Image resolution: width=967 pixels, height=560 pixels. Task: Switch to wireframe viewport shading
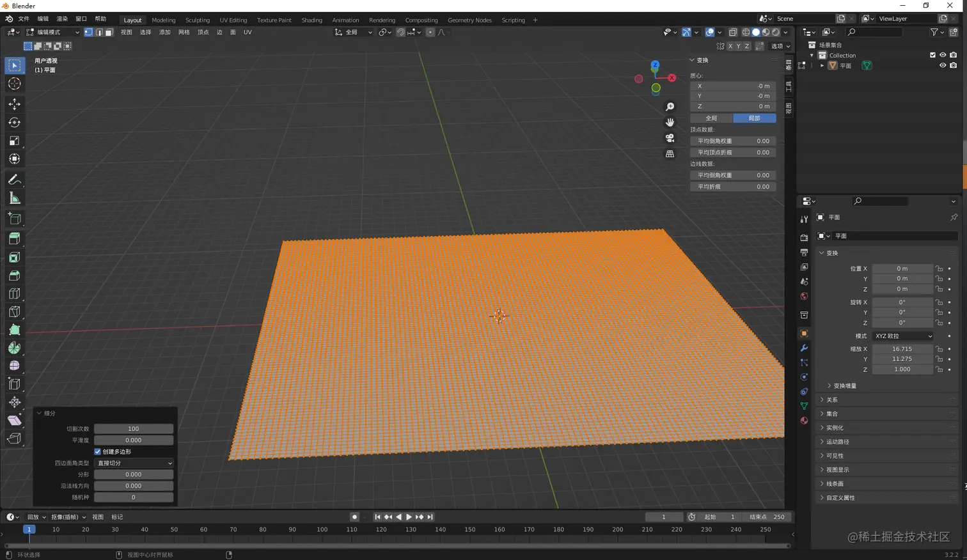tap(746, 32)
